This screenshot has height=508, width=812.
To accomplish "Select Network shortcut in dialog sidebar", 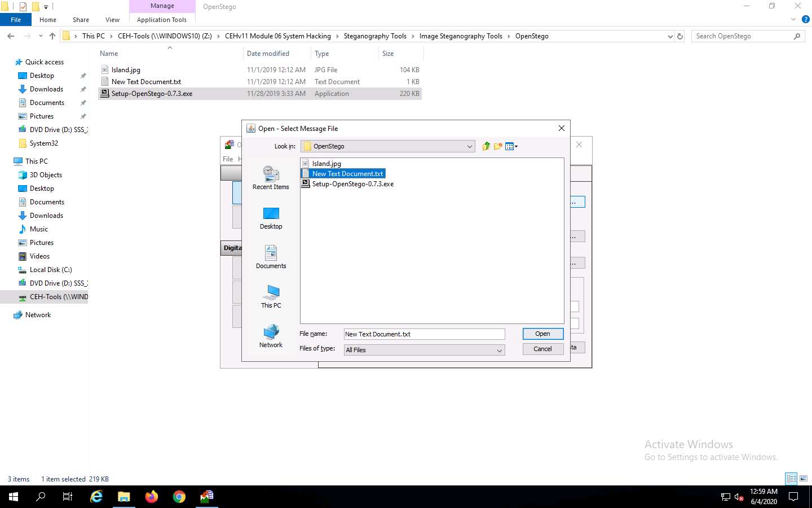I will click(x=271, y=336).
